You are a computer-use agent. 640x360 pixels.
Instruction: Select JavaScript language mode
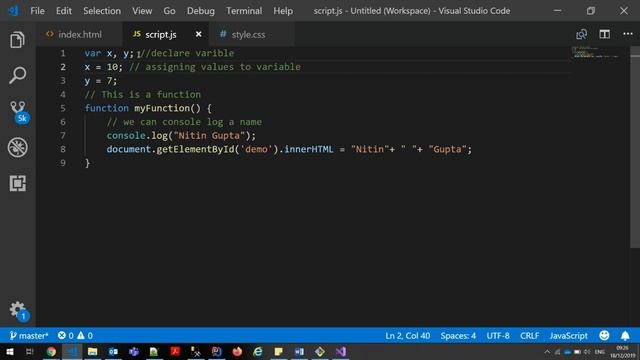(569, 336)
